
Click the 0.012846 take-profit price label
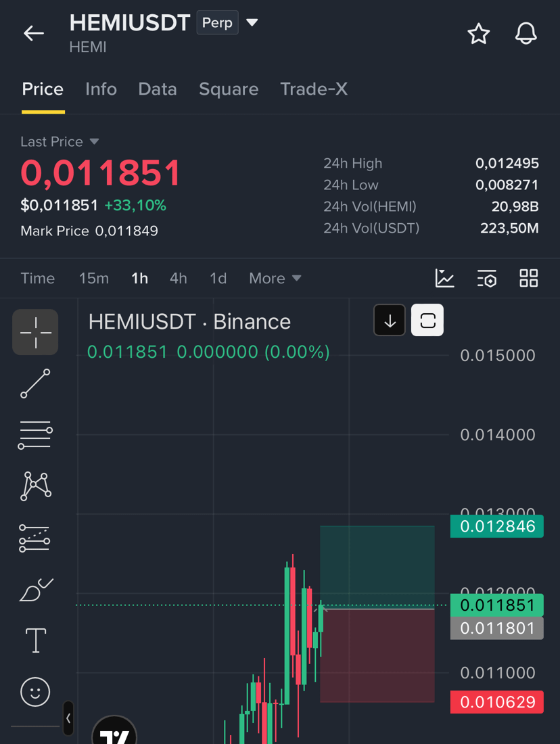tap(497, 526)
